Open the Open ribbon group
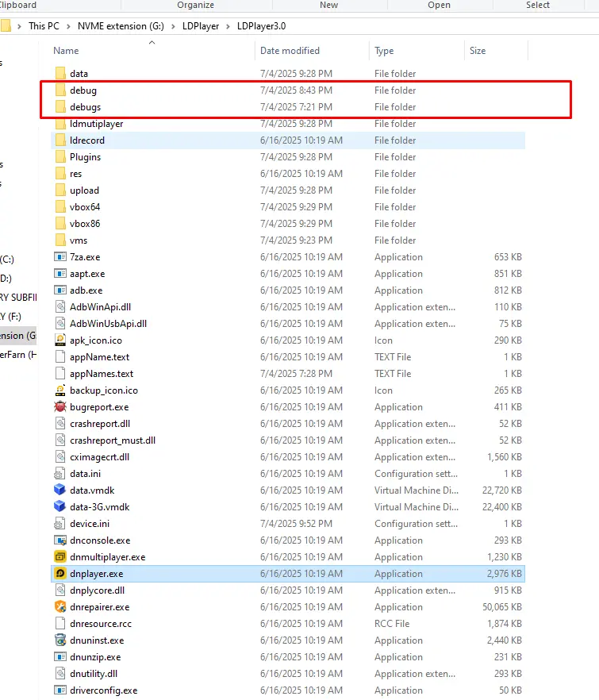 click(x=440, y=5)
